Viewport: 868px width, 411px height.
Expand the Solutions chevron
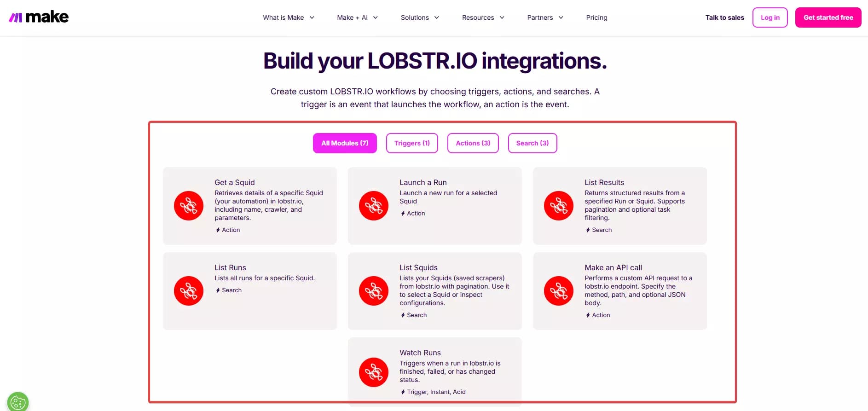(x=436, y=17)
